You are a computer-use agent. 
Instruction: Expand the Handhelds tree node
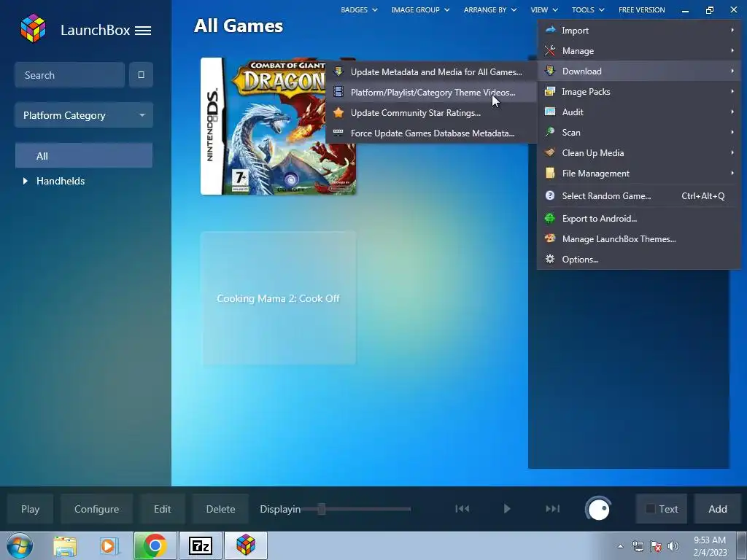26,181
